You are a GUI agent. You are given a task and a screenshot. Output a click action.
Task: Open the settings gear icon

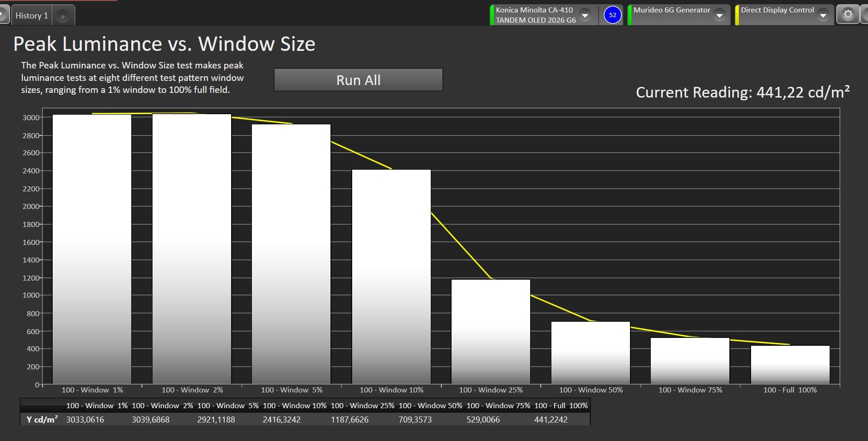pos(848,15)
